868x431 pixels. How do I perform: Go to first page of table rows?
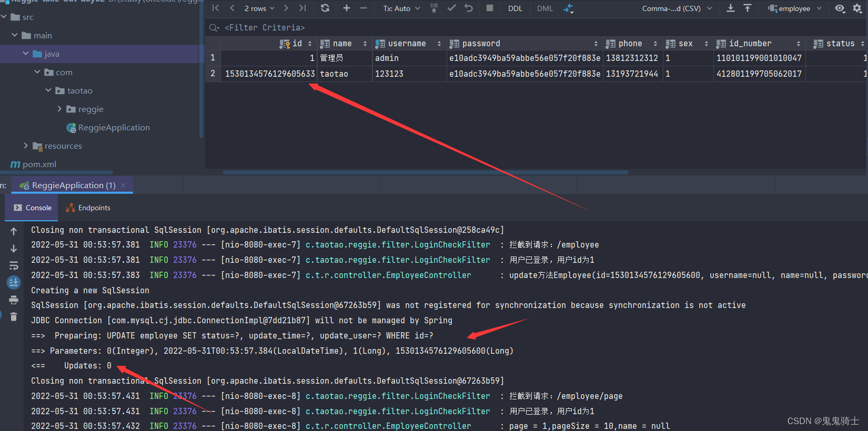coord(216,8)
